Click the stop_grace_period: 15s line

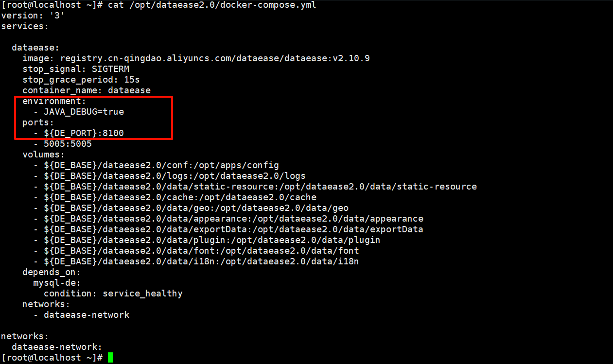[81, 80]
